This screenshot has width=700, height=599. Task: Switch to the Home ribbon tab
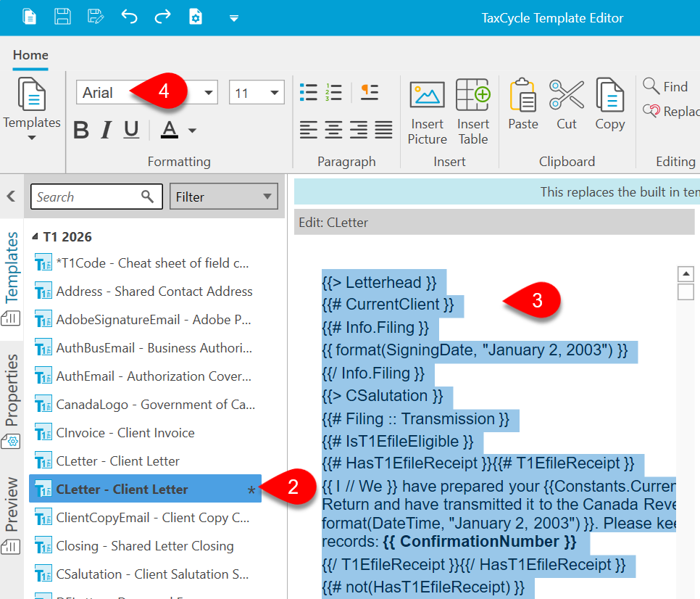point(30,55)
